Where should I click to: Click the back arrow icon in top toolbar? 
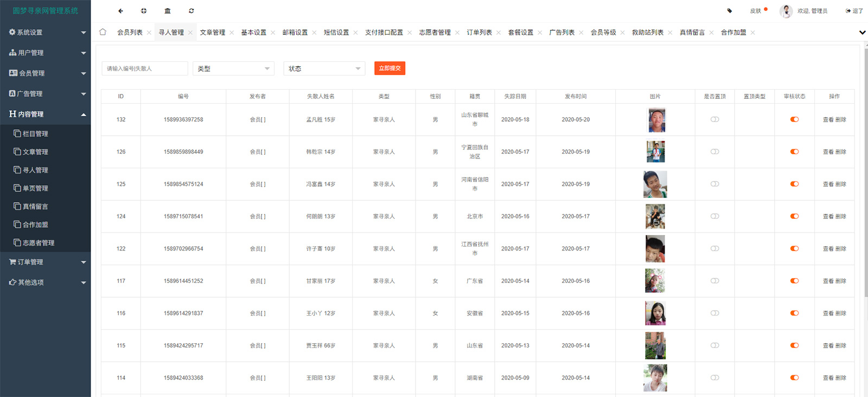(x=120, y=11)
